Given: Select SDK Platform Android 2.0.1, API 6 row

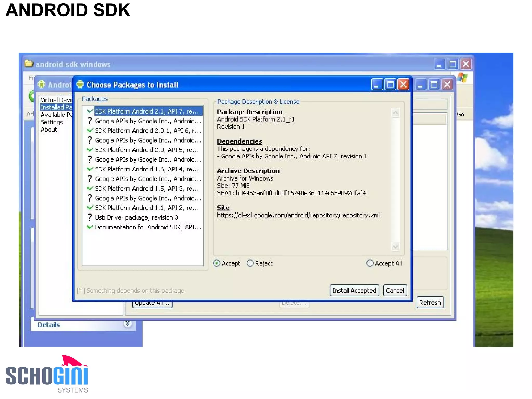Looking at the screenshot, I should pyautogui.click(x=148, y=131).
